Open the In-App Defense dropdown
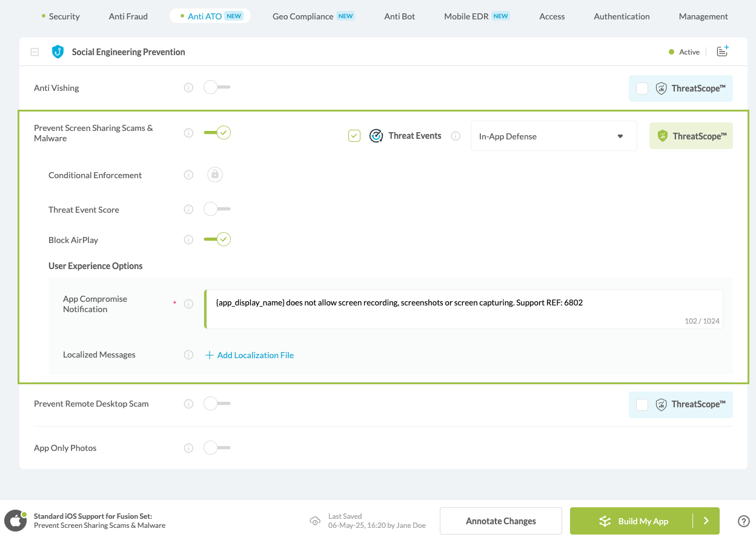This screenshot has height=540, width=756. pyautogui.click(x=553, y=135)
